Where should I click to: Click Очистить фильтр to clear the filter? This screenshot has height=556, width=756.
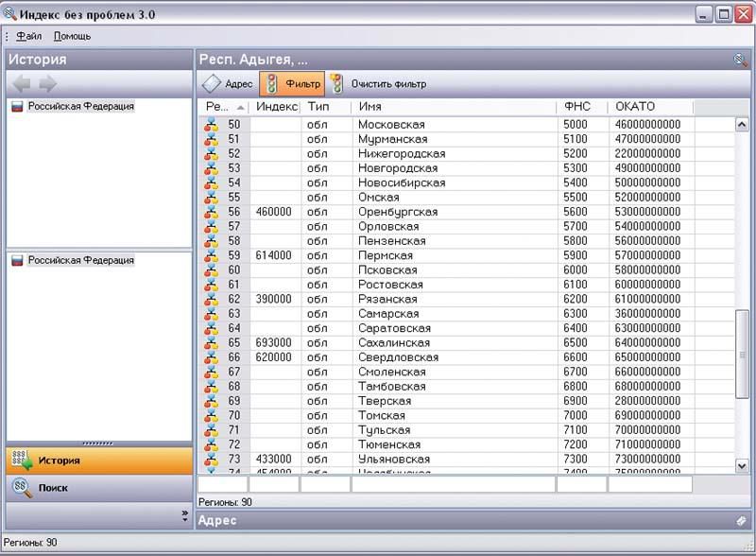click(x=377, y=84)
